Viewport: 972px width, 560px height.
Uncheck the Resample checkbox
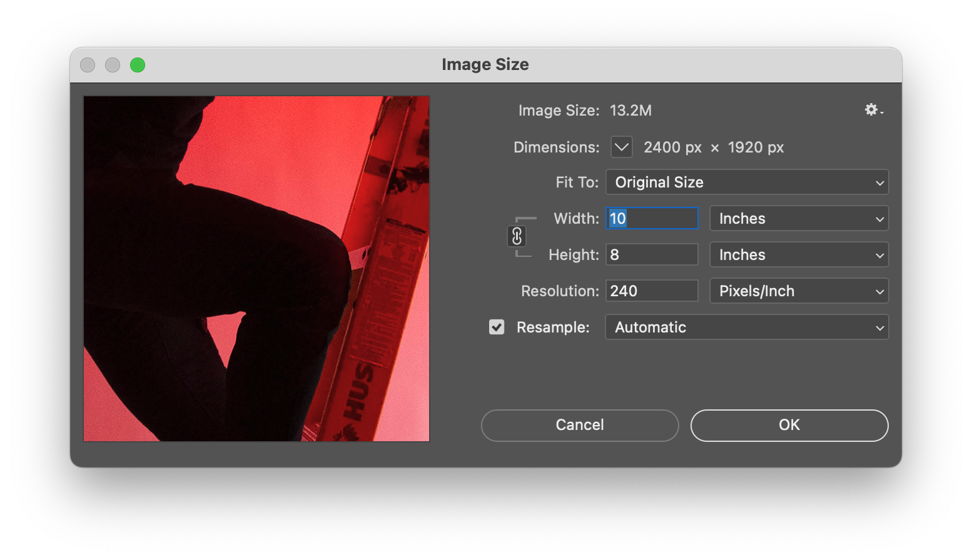(497, 327)
